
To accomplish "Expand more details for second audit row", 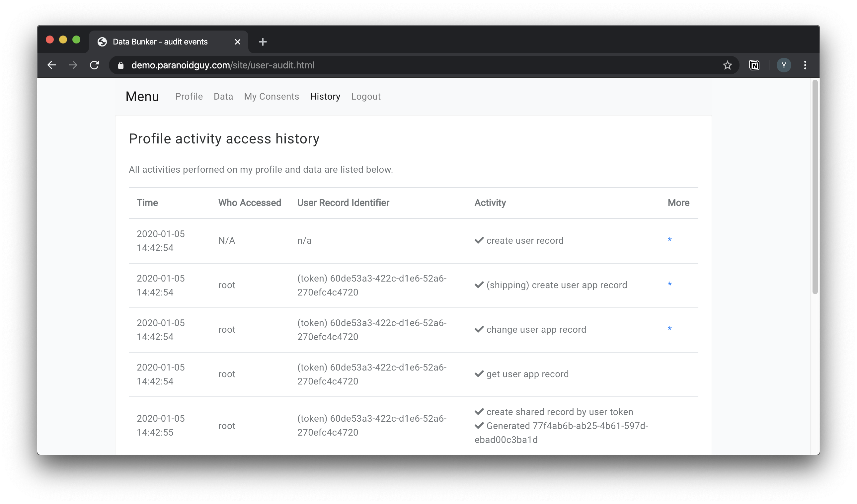I will pos(670,285).
